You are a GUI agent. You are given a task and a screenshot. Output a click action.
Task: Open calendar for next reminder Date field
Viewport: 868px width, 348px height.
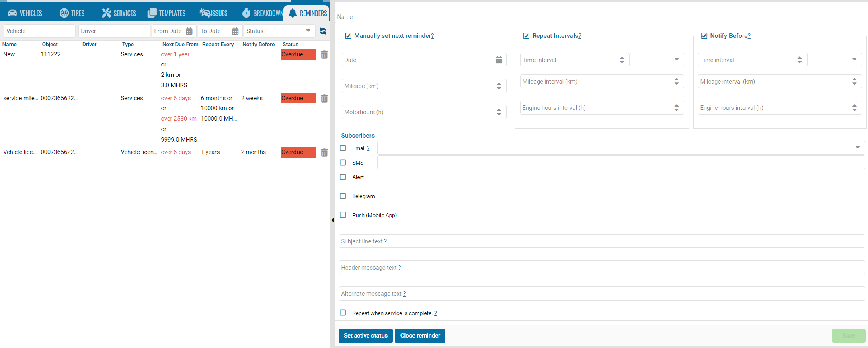[499, 60]
